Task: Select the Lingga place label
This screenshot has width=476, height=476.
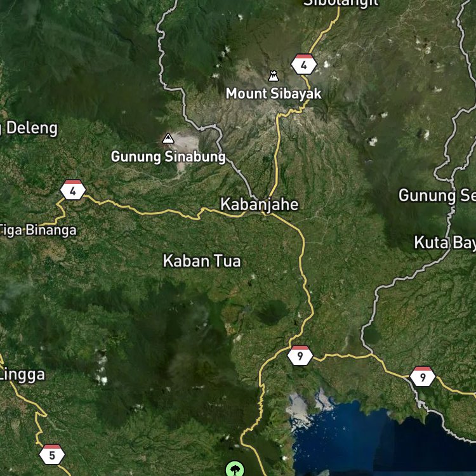Action: coord(22,375)
